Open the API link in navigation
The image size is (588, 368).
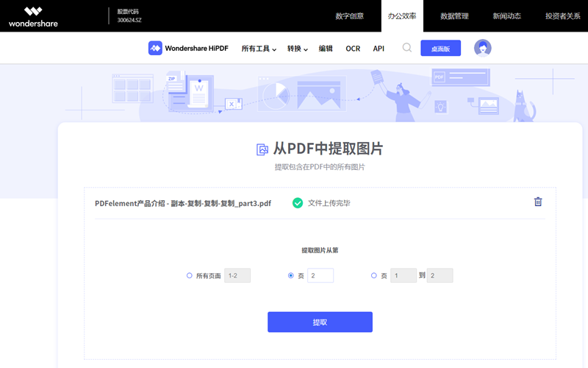coord(379,49)
